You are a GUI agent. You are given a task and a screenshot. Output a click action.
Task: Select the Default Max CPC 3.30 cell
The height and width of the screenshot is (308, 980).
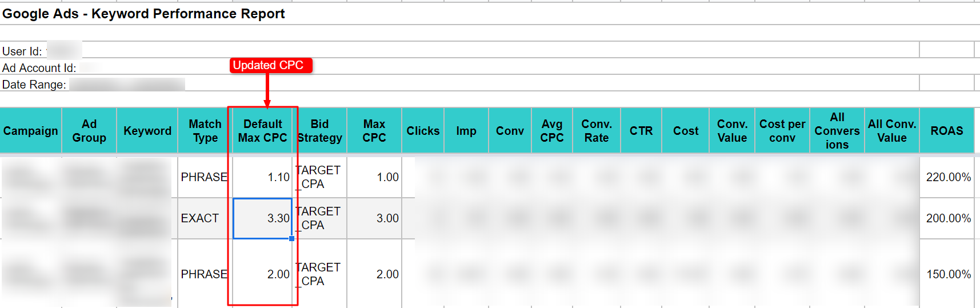[262, 218]
